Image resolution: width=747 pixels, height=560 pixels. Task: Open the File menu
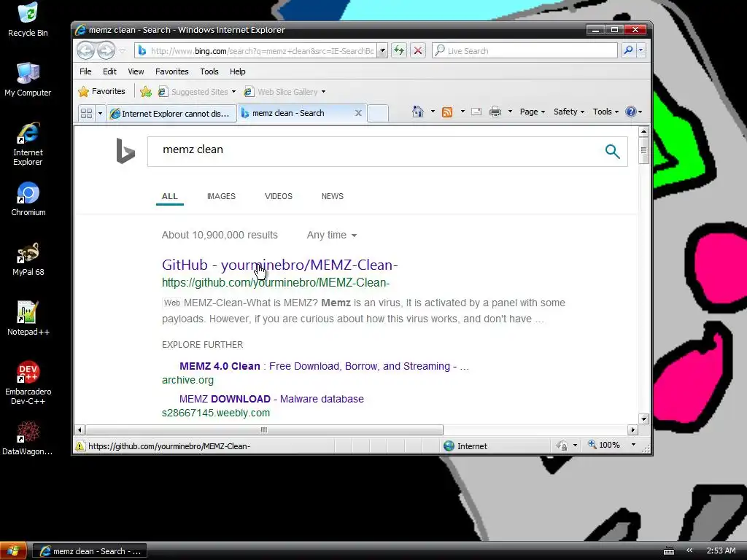(85, 71)
